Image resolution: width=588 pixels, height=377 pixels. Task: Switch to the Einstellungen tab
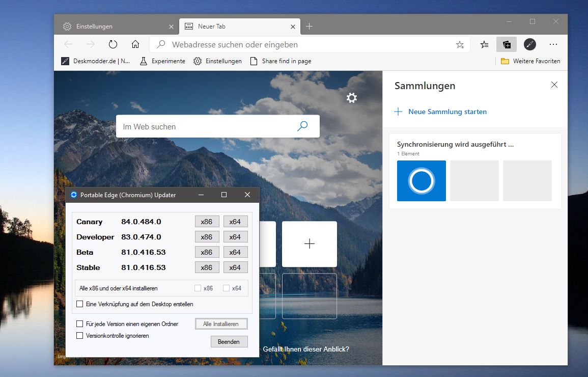pos(117,26)
